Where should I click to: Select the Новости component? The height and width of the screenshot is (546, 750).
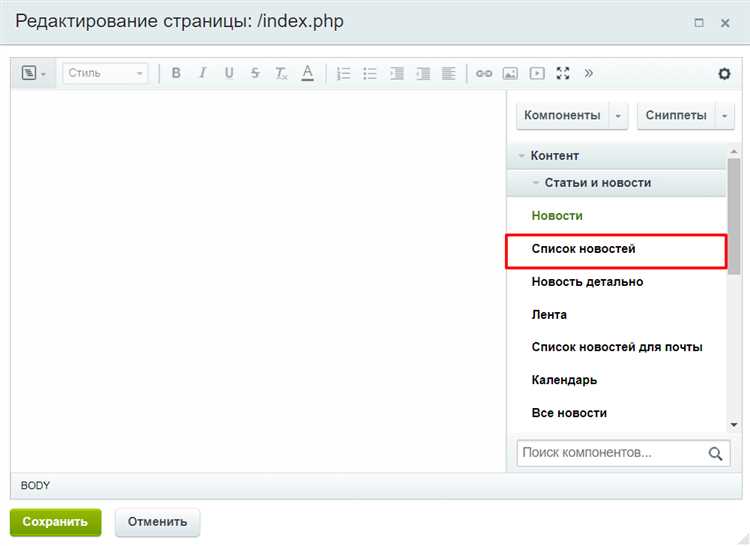pos(557,216)
